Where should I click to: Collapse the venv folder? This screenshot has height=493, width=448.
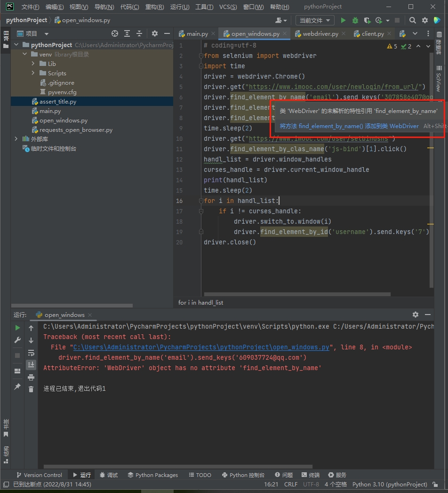point(25,55)
